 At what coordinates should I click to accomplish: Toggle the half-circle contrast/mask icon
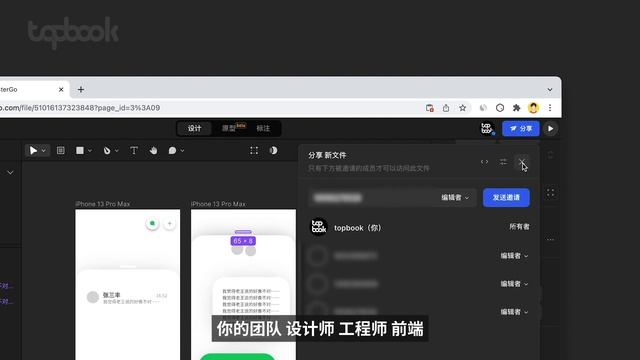click(x=273, y=151)
